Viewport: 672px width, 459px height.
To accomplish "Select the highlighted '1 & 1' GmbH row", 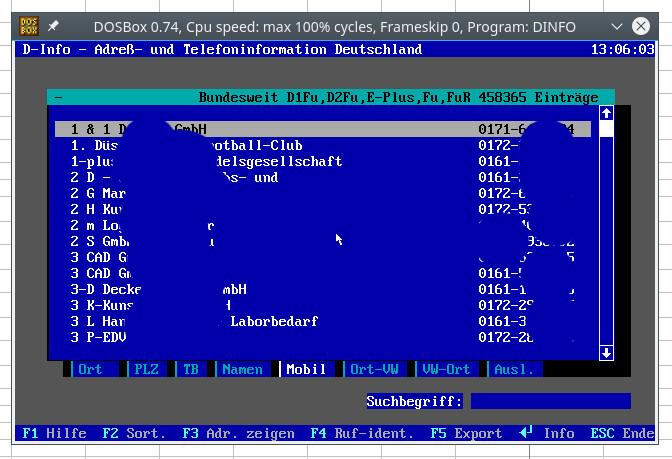I will pyautogui.click(x=323, y=129).
